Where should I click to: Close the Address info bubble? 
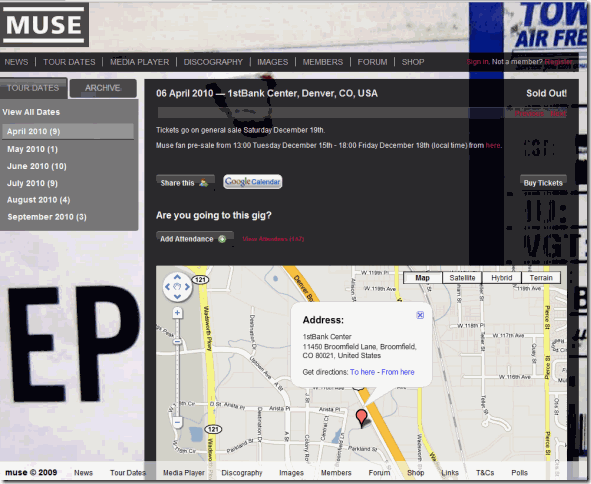coord(420,315)
